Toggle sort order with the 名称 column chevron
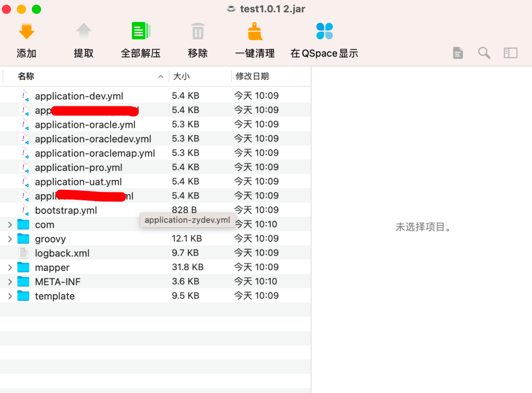Image resolution: width=532 pixels, height=393 pixels. coord(161,76)
